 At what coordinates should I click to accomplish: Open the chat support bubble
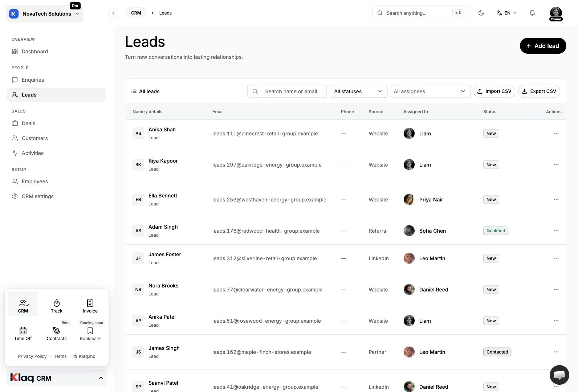(x=559, y=375)
